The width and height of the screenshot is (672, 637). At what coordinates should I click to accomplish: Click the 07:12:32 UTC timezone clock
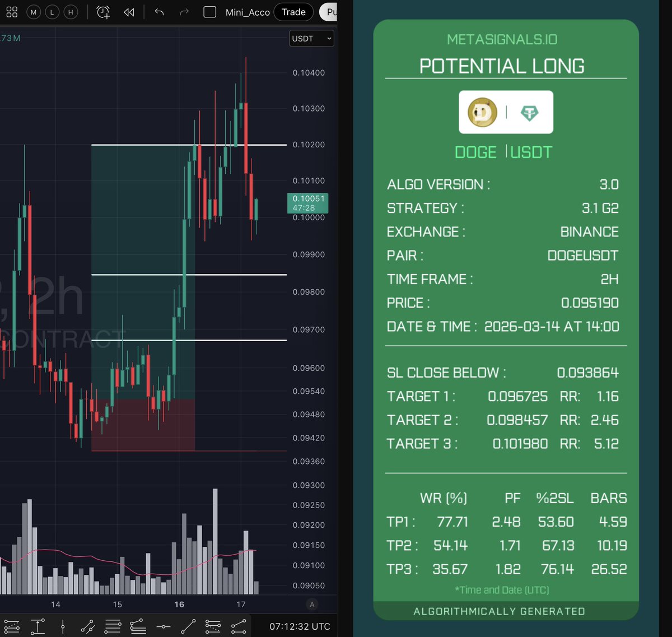tap(300, 626)
